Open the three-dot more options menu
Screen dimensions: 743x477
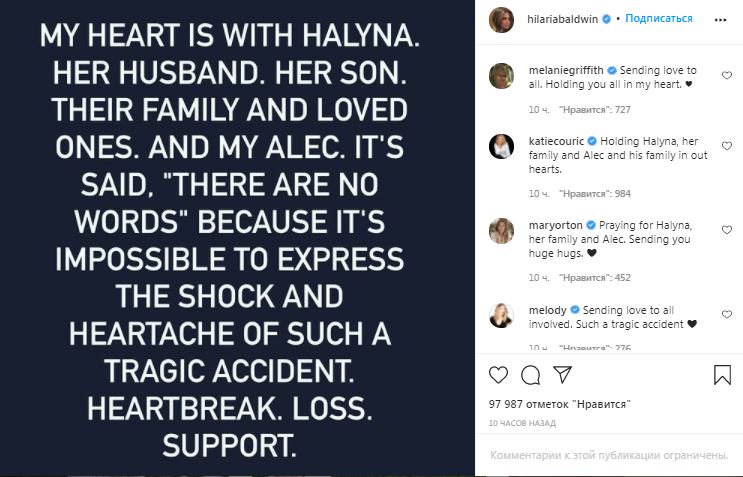(722, 18)
